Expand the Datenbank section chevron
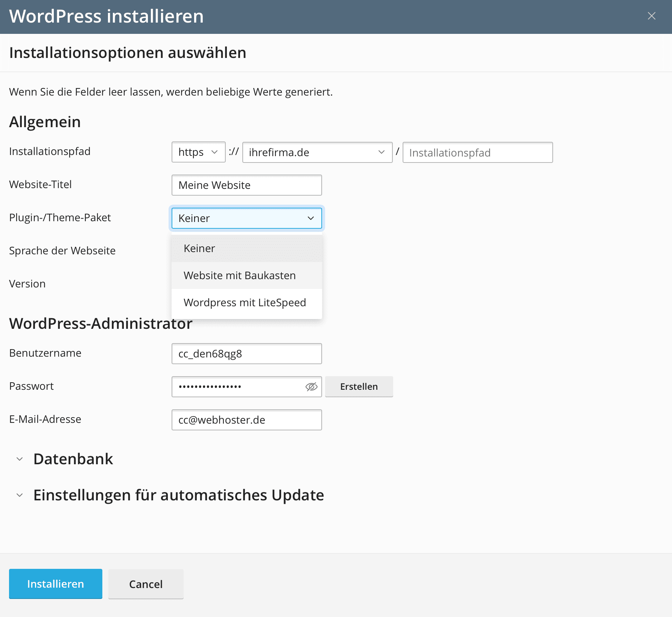 point(20,459)
